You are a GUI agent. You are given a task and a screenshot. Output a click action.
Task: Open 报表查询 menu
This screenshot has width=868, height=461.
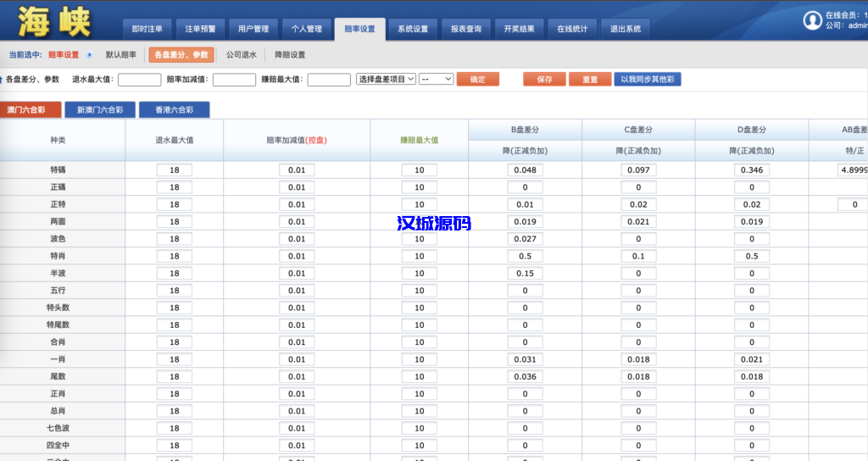pyautogui.click(x=465, y=30)
